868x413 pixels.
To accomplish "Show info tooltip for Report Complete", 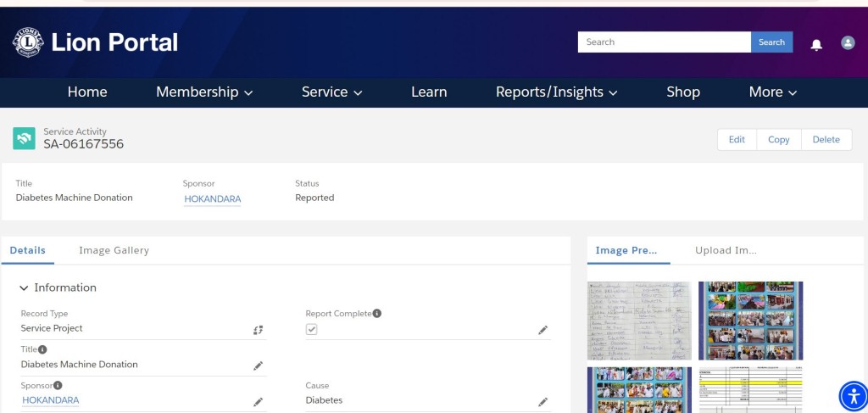I will 377,313.
